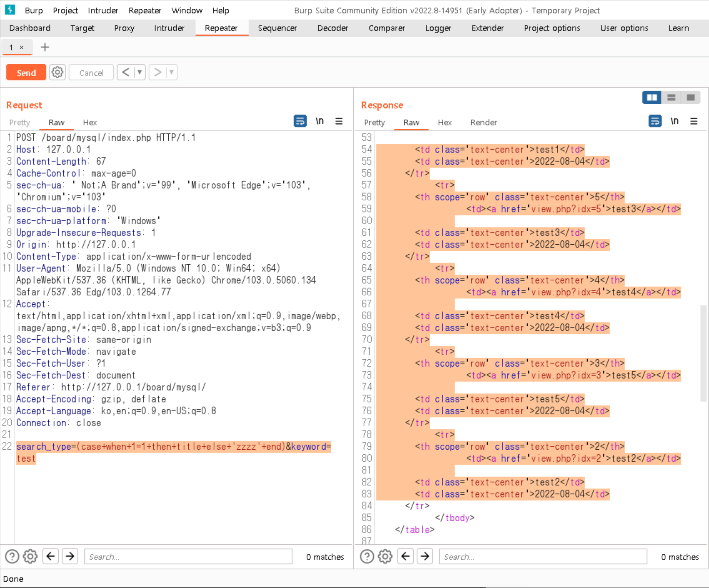
Task: Go back to previous request in history
Action: pos(125,72)
